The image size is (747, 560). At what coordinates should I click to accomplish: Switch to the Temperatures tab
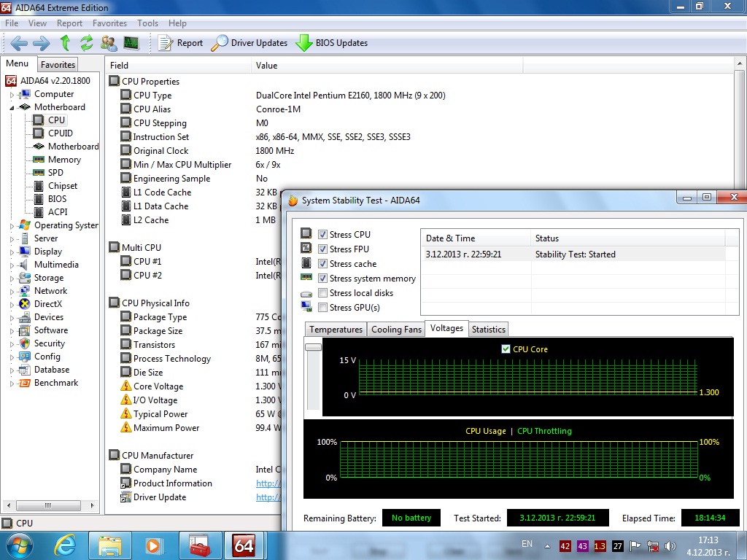[x=336, y=330]
